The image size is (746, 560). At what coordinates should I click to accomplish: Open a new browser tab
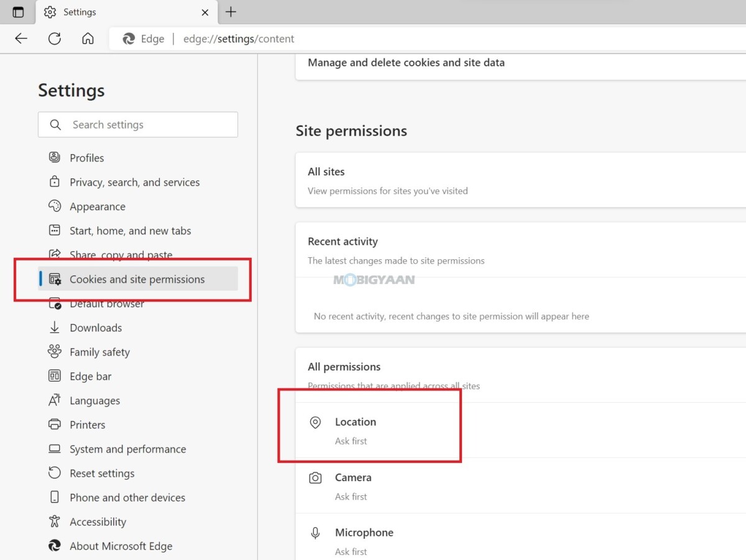point(231,12)
